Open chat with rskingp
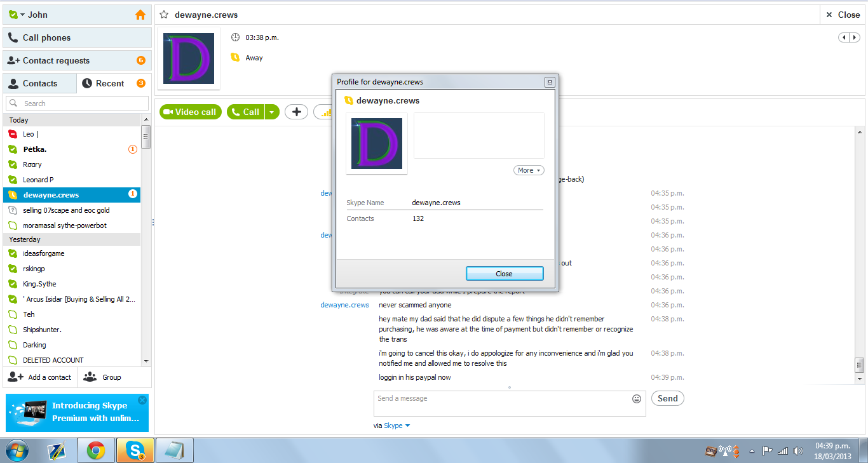Image resolution: width=868 pixels, height=463 pixels. [x=72, y=269]
